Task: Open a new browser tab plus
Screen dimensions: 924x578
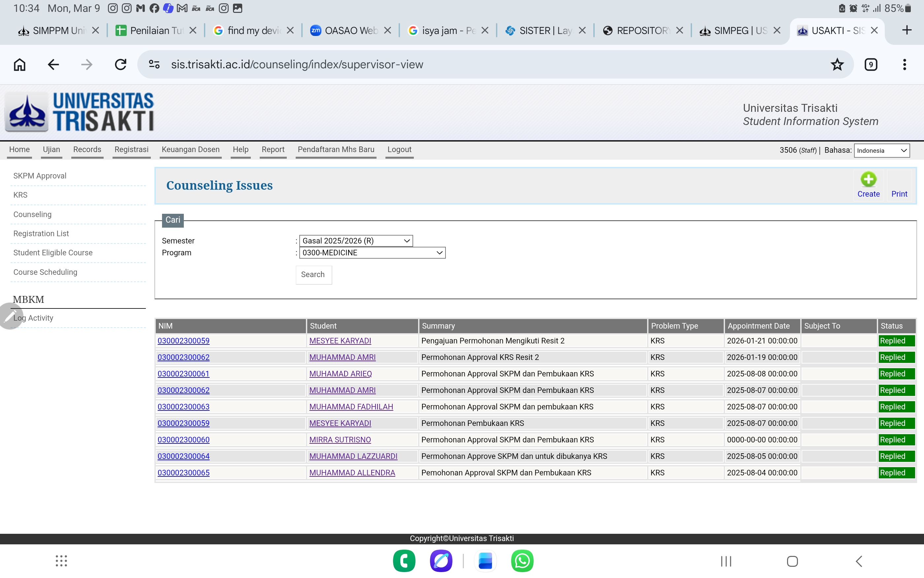Action: (907, 30)
